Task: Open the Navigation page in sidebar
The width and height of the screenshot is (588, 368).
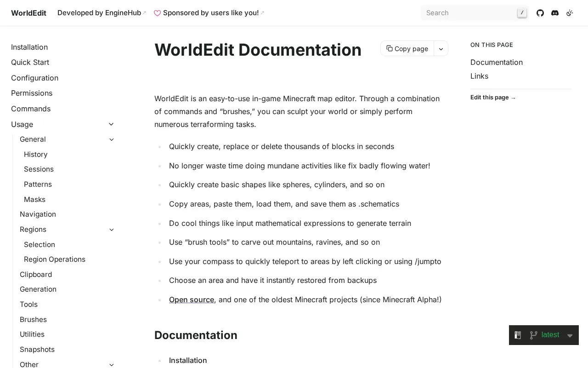Action: tap(38, 214)
